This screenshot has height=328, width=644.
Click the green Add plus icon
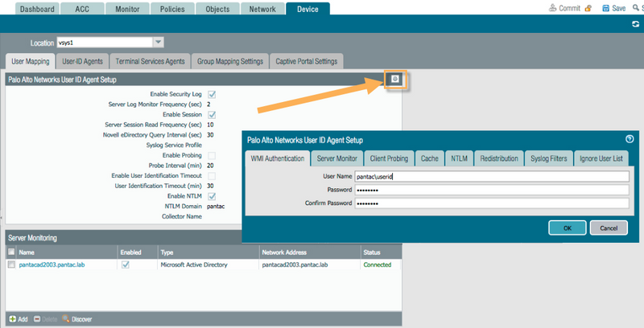(12, 319)
